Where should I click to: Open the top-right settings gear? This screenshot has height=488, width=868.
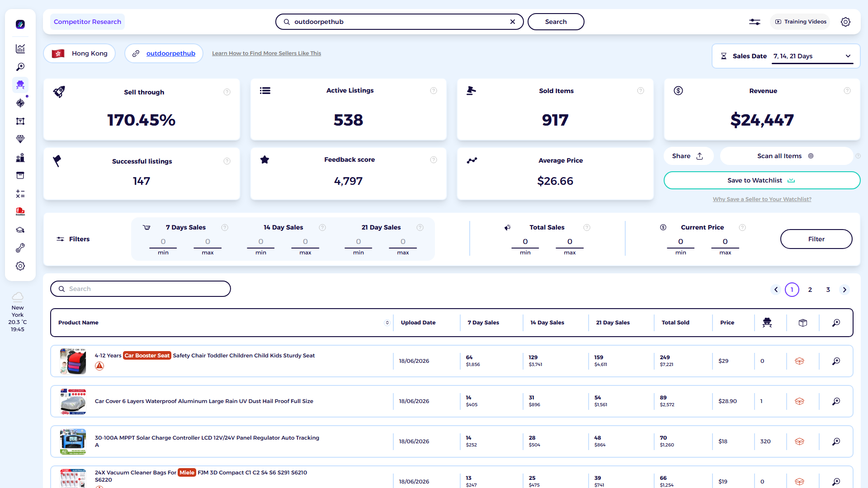click(x=845, y=22)
